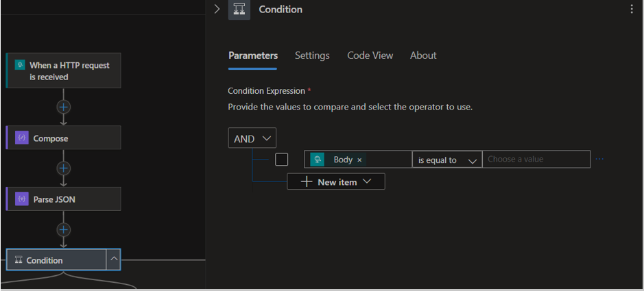Click the Compose action icon
The height and width of the screenshot is (291, 644).
pos(22,138)
